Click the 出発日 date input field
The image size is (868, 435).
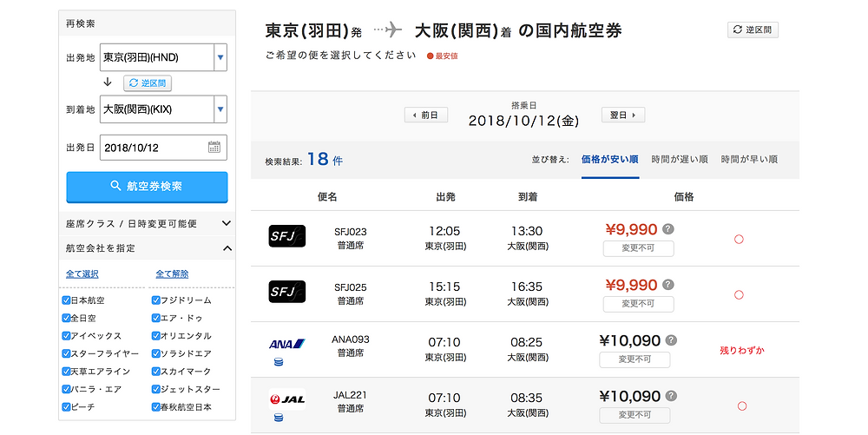coord(163,148)
